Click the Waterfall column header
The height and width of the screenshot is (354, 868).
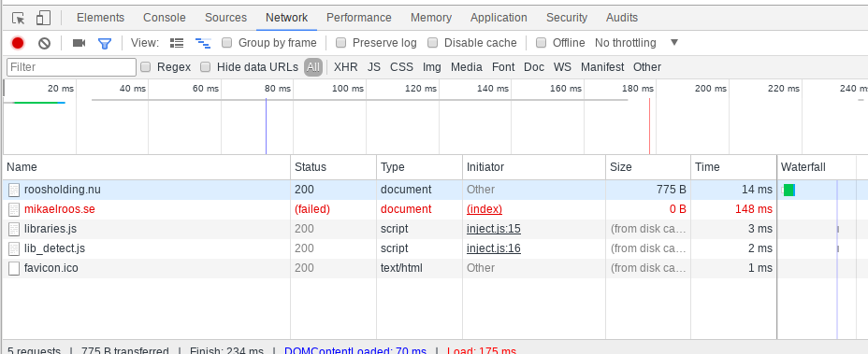click(822, 167)
